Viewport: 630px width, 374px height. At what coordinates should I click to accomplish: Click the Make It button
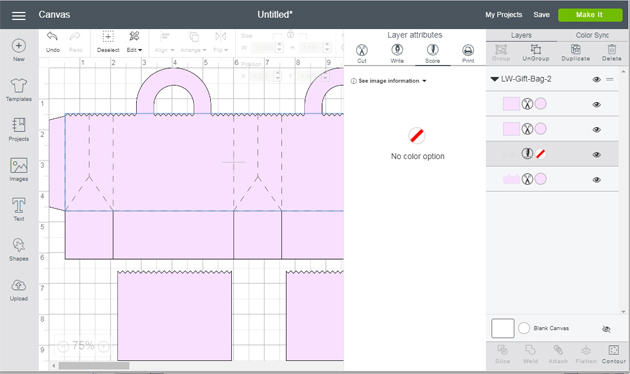pyautogui.click(x=589, y=15)
